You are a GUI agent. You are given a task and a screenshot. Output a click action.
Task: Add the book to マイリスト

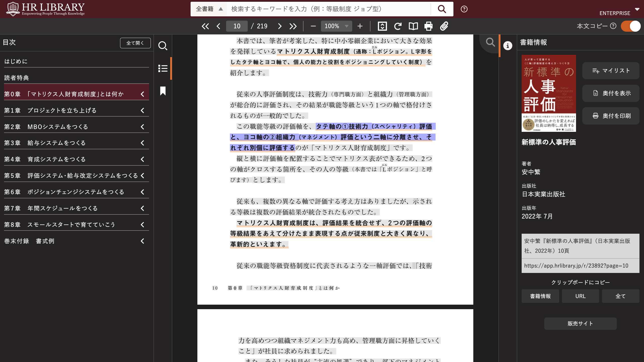(611, 71)
